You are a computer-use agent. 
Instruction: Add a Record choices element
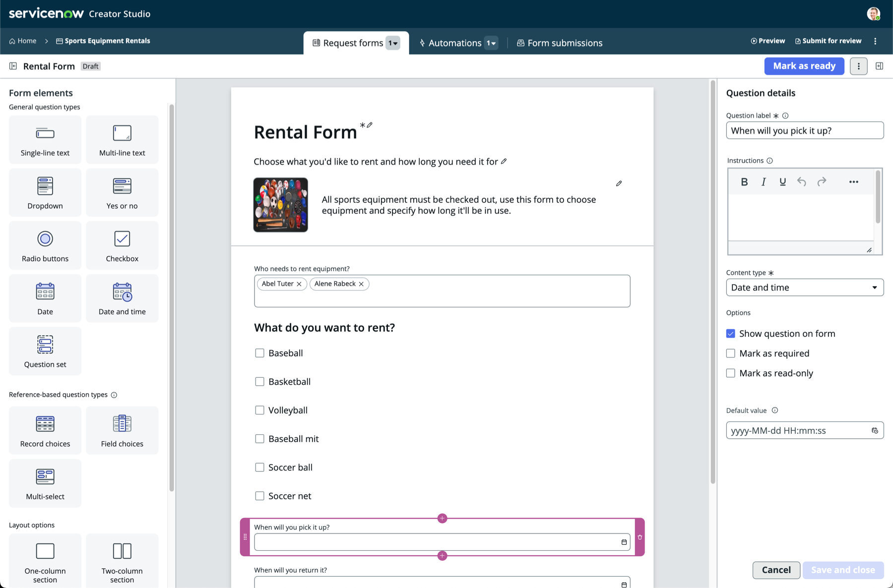pos(45,430)
